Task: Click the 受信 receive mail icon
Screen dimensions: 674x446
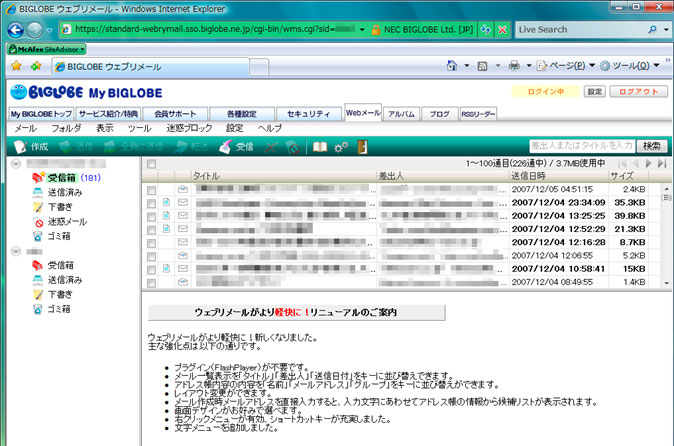Action: click(225, 147)
